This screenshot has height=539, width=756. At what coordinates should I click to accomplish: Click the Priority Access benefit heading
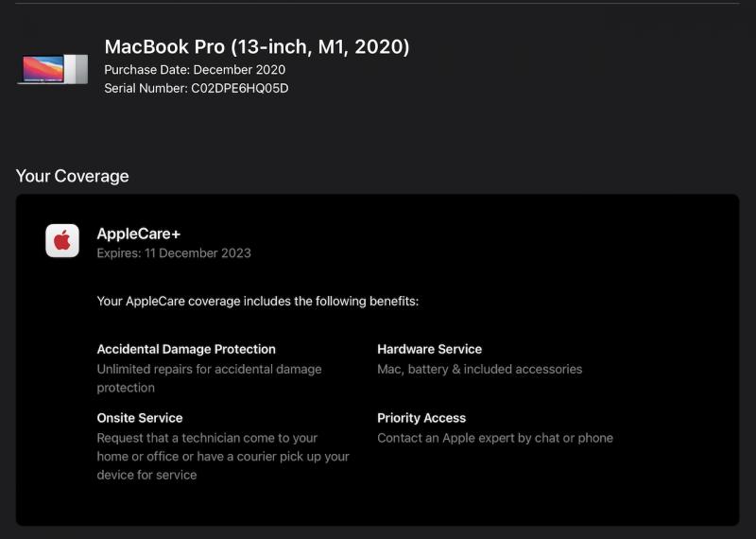(x=421, y=418)
